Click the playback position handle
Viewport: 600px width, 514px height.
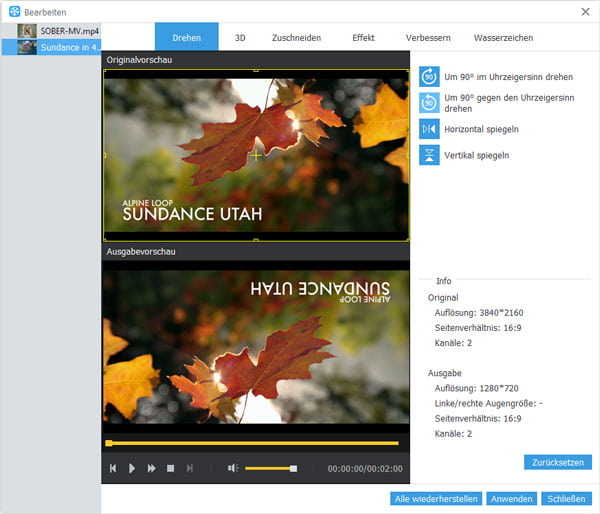click(x=109, y=443)
